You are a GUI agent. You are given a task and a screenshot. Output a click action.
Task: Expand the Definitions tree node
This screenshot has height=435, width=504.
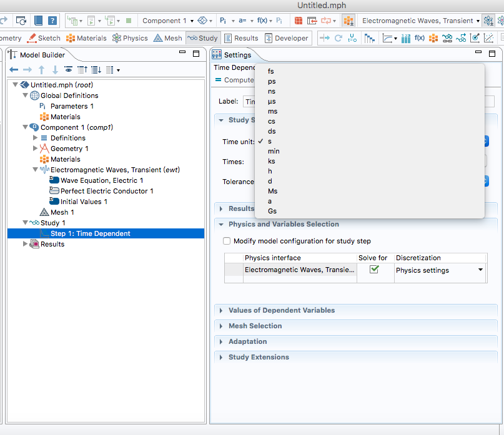click(x=35, y=138)
